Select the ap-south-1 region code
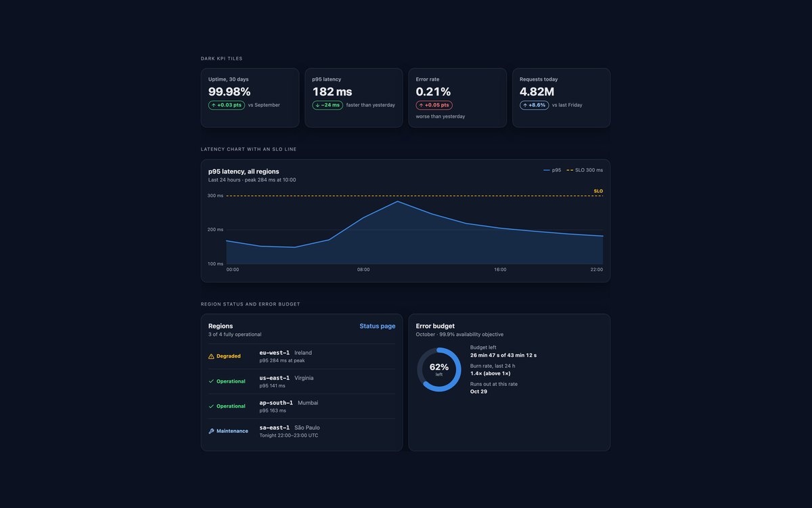Viewport: 812px width, 508px height. tap(277, 402)
